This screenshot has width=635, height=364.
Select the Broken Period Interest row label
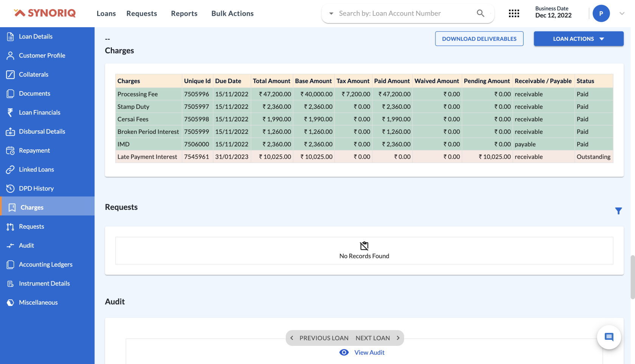point(148,132)
